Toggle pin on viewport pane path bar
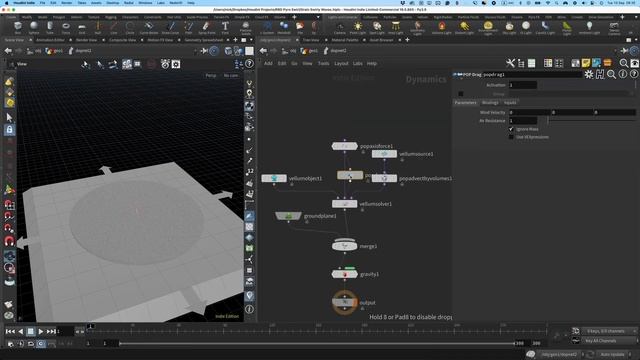640x360 pixels. [204, 51]
